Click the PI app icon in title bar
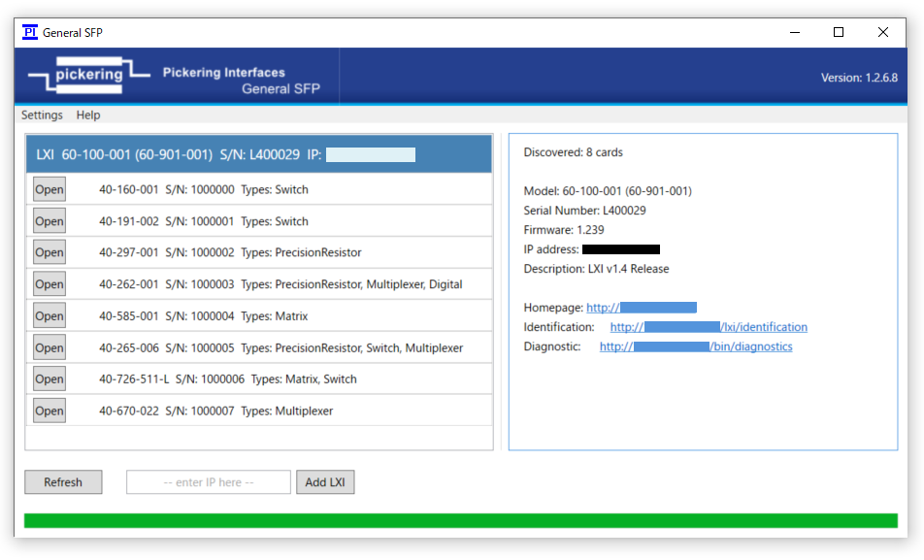This screenshot has width=924, height=560. (x=29, y=32)
